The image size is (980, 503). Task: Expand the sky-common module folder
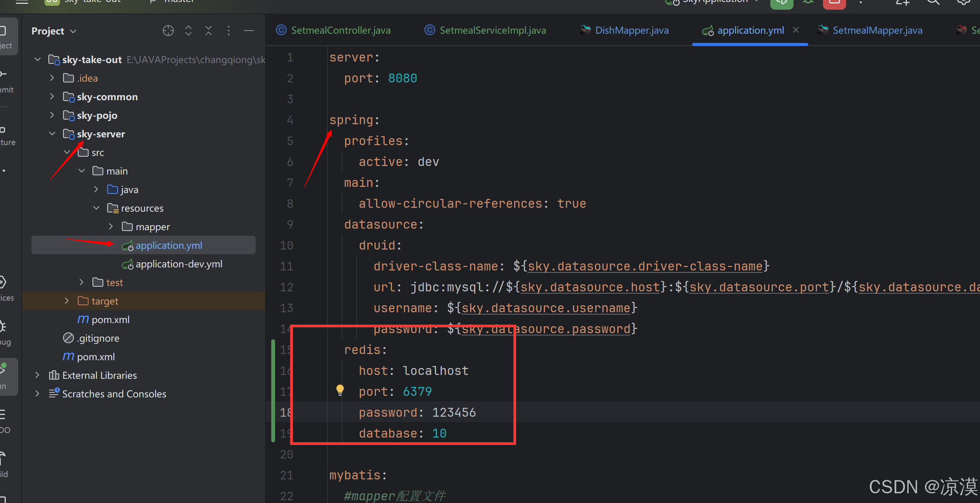pyautogui.click(x=52, y=96)
